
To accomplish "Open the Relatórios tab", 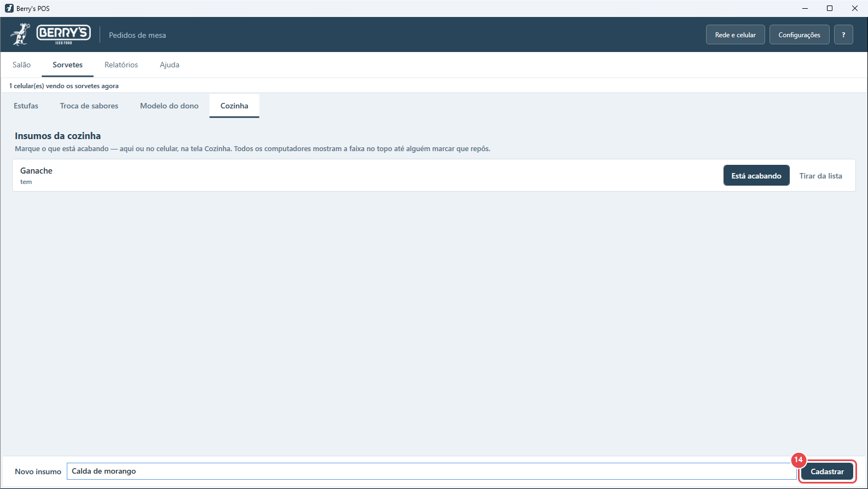I will point(121,65).
